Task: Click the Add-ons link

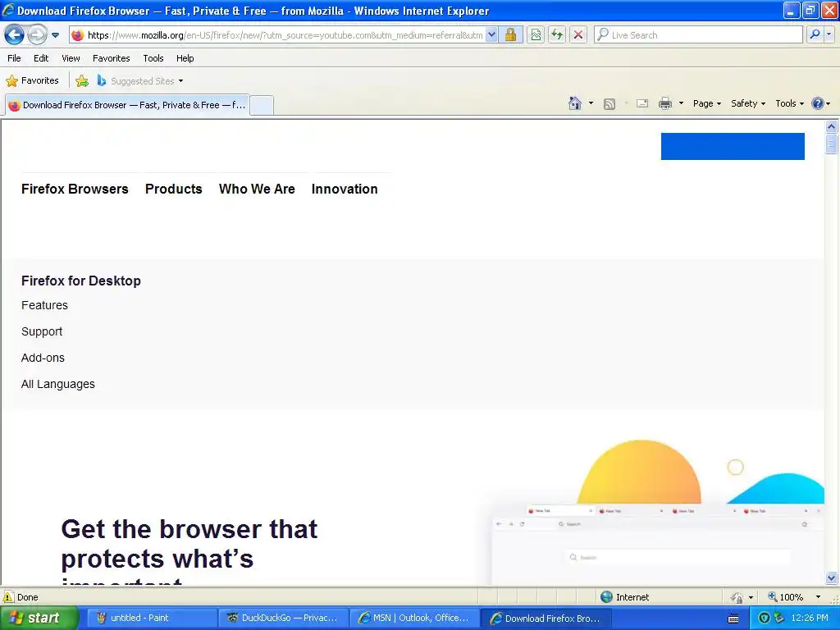Action: pos(43,358)
